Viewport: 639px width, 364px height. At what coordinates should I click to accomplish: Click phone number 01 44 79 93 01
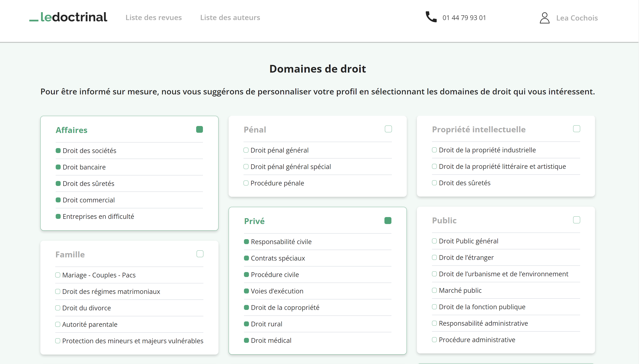coord(464,18)
